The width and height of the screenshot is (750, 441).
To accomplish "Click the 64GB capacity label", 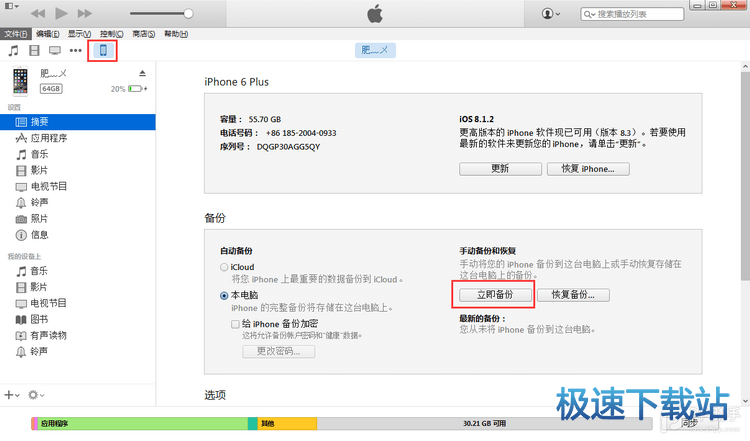I will 51,89.
